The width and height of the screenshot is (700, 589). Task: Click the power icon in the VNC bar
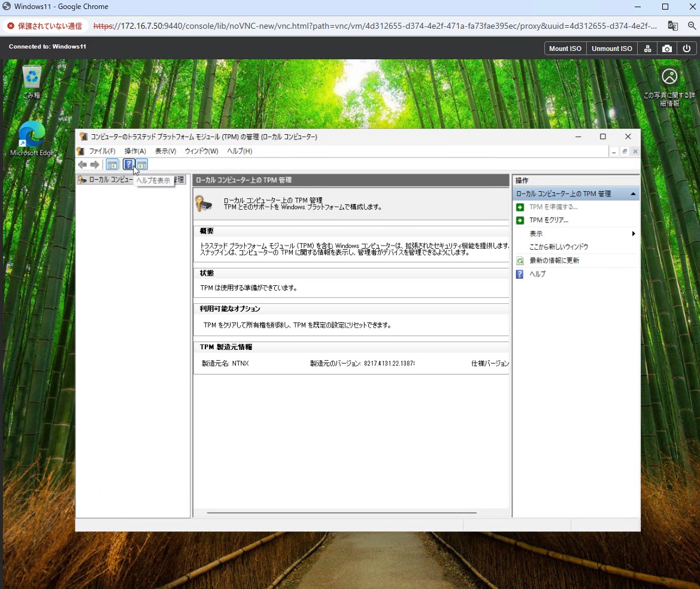point(687,49)
